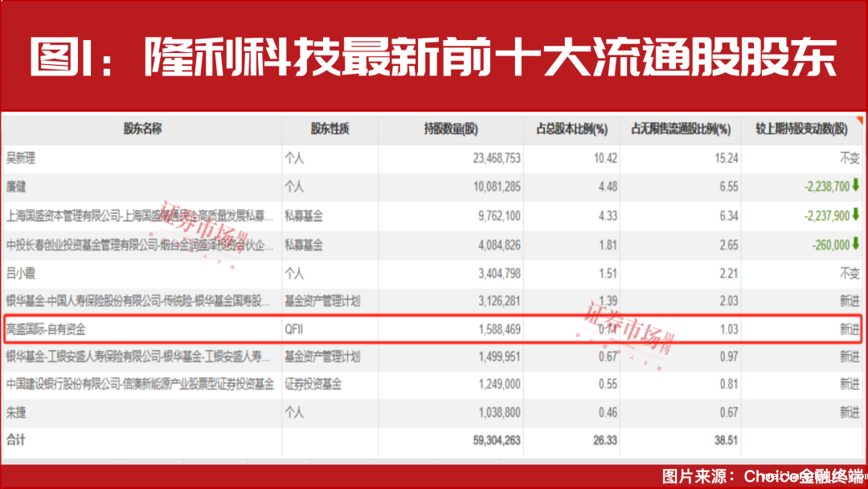The height and width of the screenshot is (489, 868).
Task: Click the 证券投资基金 shareholder type cell
Action: point(313,384)
